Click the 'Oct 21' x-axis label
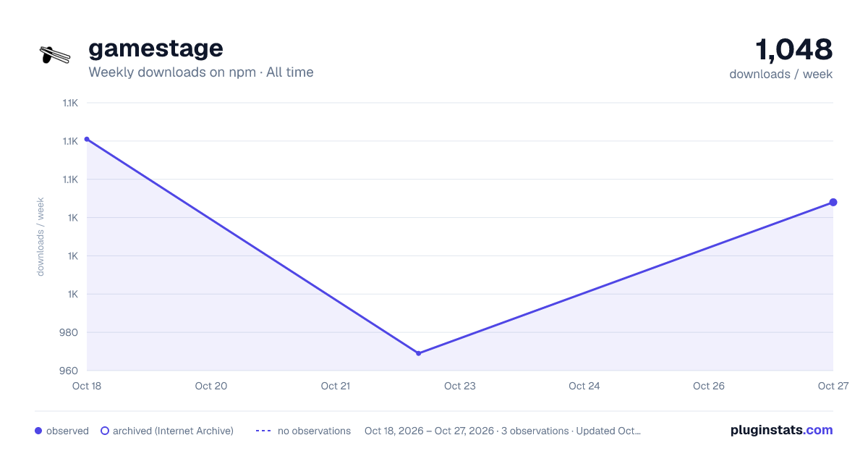The width and height of the screenshot is (868, 456). (x=336, y=386)
